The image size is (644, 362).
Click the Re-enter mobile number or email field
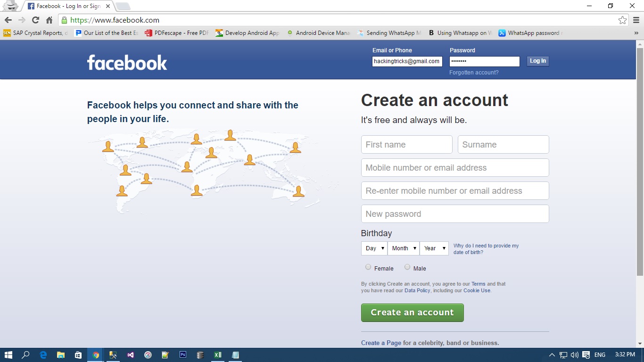click(x=455, y=191)
